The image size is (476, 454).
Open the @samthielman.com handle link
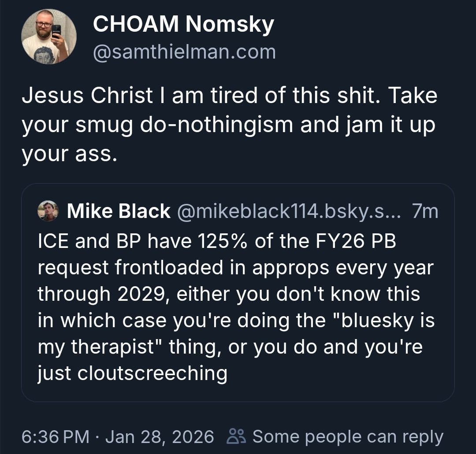click(184, 52)
